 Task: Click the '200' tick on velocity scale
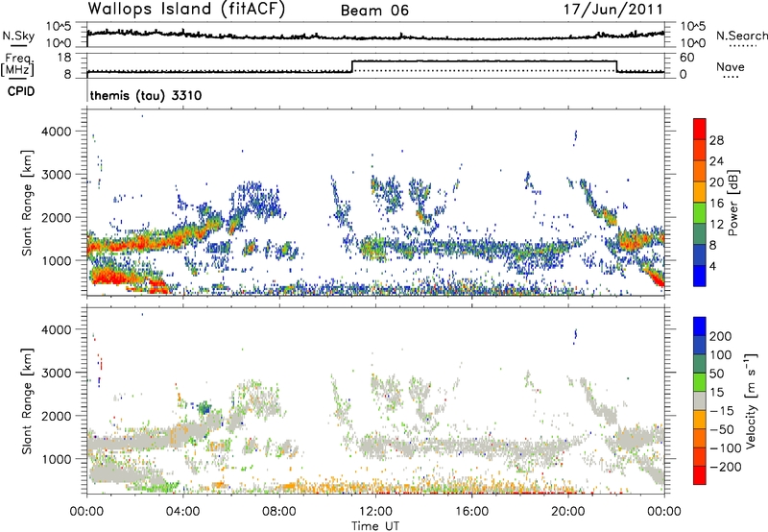tap(721, 336)
